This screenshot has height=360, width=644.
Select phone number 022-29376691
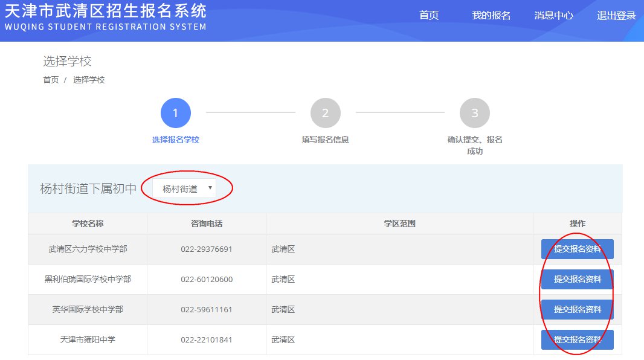point(206,249)
